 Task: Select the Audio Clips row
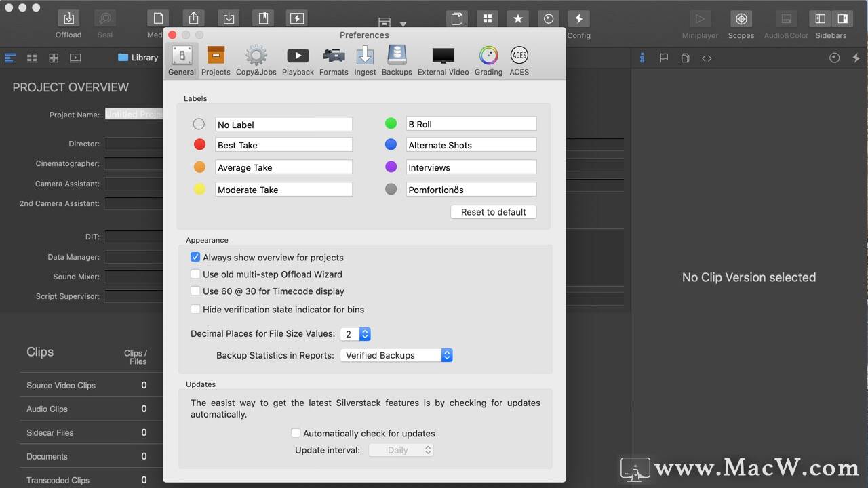point(91,409)
